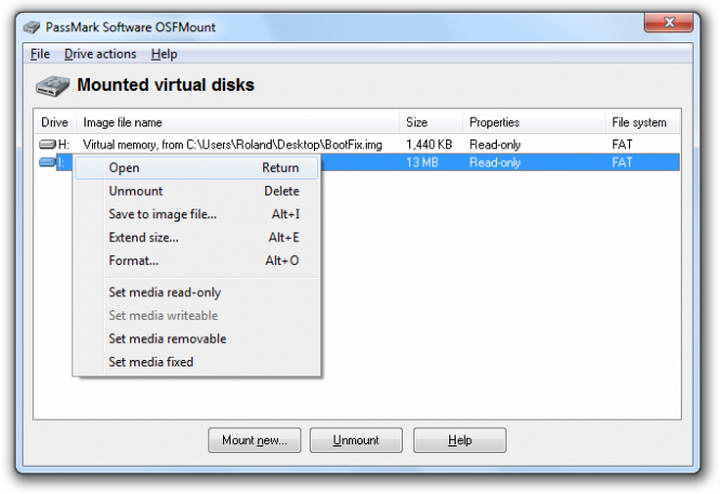Image resolution: width=720 pixels, height=494 pixels.
Task: Select the I: drive icon
Action: 47,162
